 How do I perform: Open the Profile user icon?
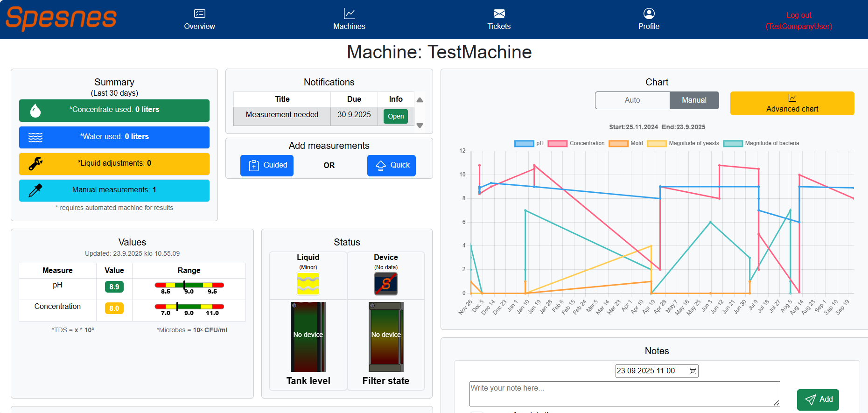click(x=649, y=14)
